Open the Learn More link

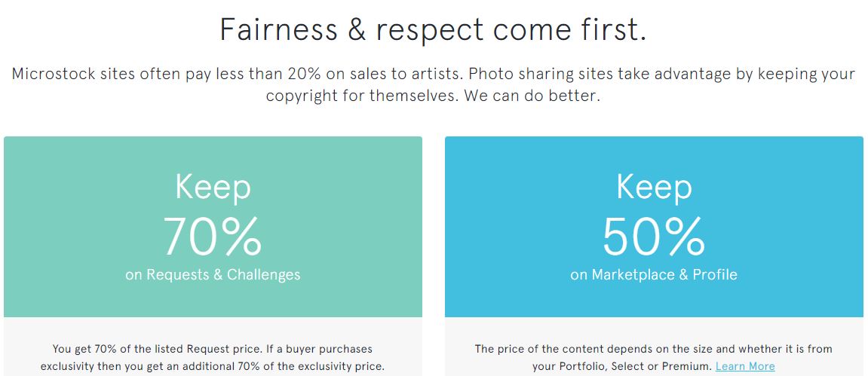coord(745,366)
